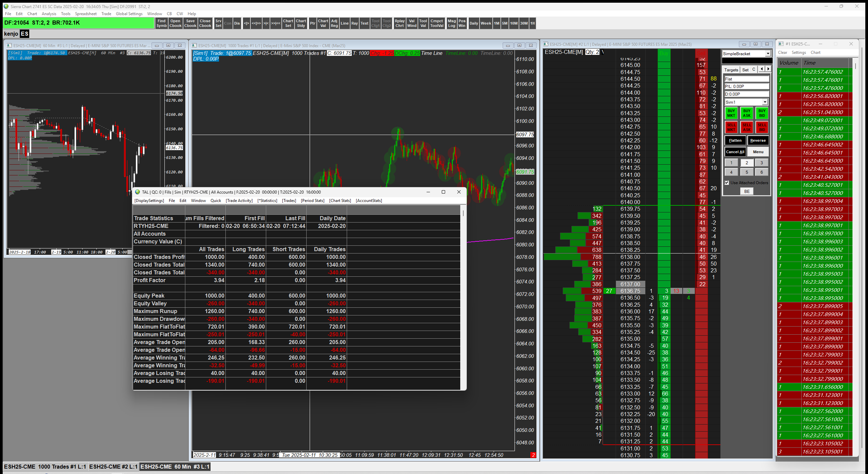Switch chart to 30M timeframe button
868x474 pixels.
coord(524,23)
